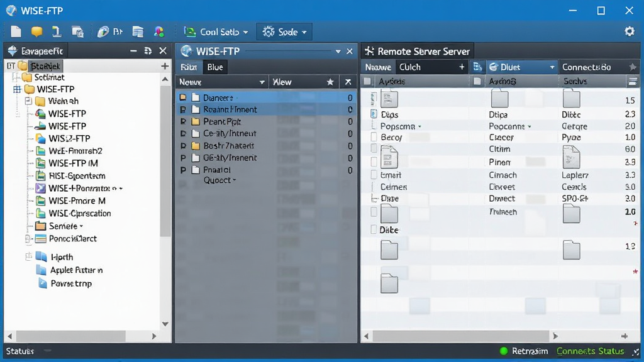Tick the checkbox beside Emart
The height and width of the screenshot is (362, 644).
[374, 175]
